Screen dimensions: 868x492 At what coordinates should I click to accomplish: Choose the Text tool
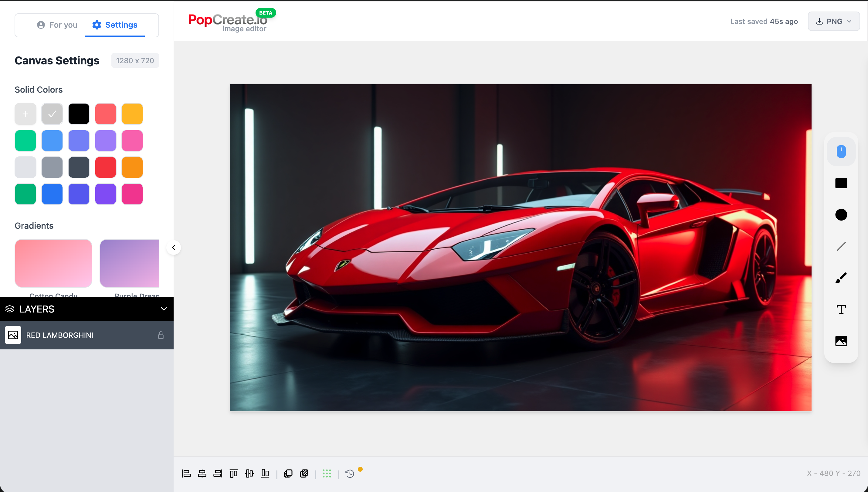tap(841, 309)
